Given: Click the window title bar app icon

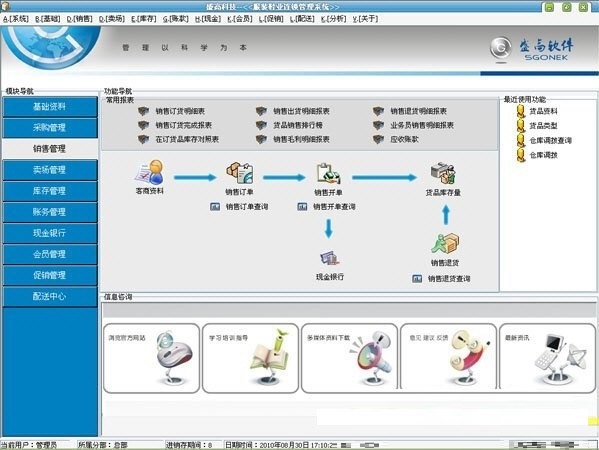Looking at the screenshot, I should pyautogui.click(x=5, y=6).
